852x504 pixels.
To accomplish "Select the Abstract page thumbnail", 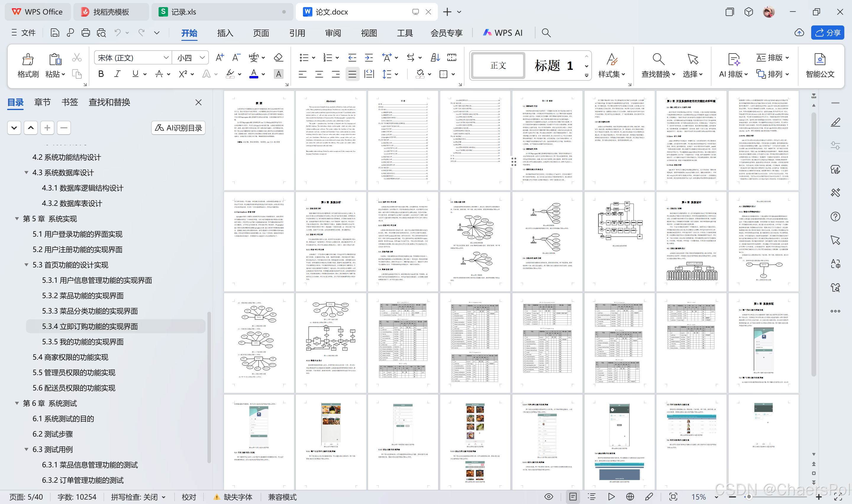I will [331, 140].
